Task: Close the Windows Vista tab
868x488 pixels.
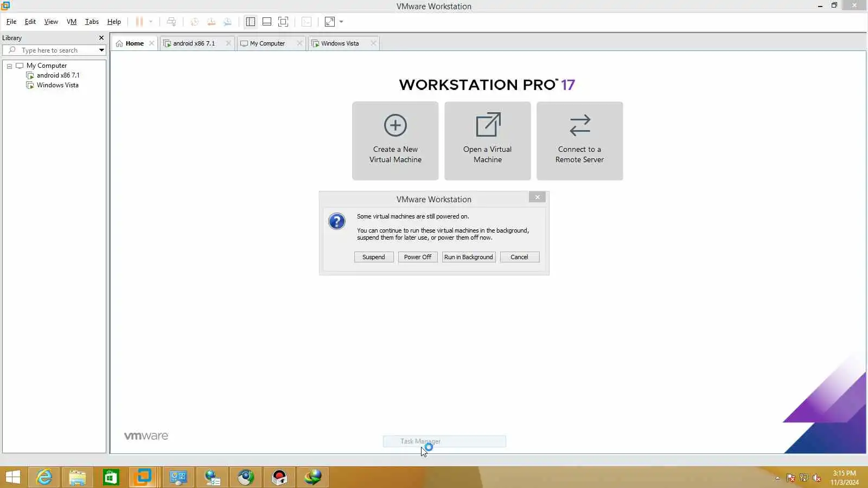Action: pos(373,43)
